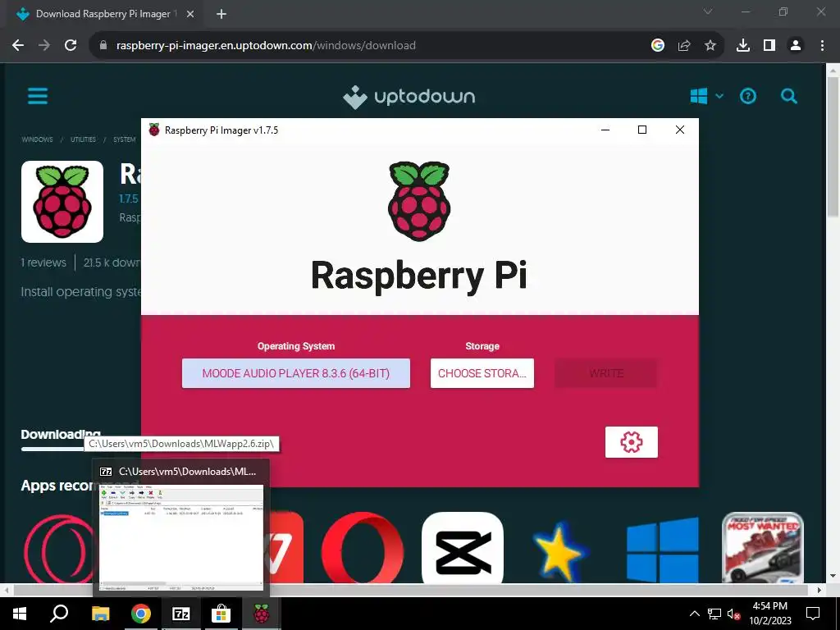Viewport: 840px width, 630px height.
Task: Open the Uptodown hamburger menu
Action: (38, 97)
